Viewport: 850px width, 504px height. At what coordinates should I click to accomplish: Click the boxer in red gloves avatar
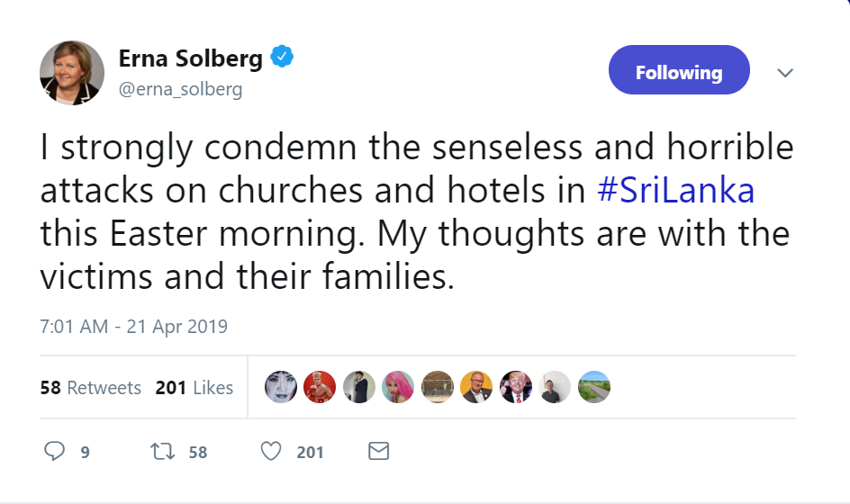[x=320, y=387]
